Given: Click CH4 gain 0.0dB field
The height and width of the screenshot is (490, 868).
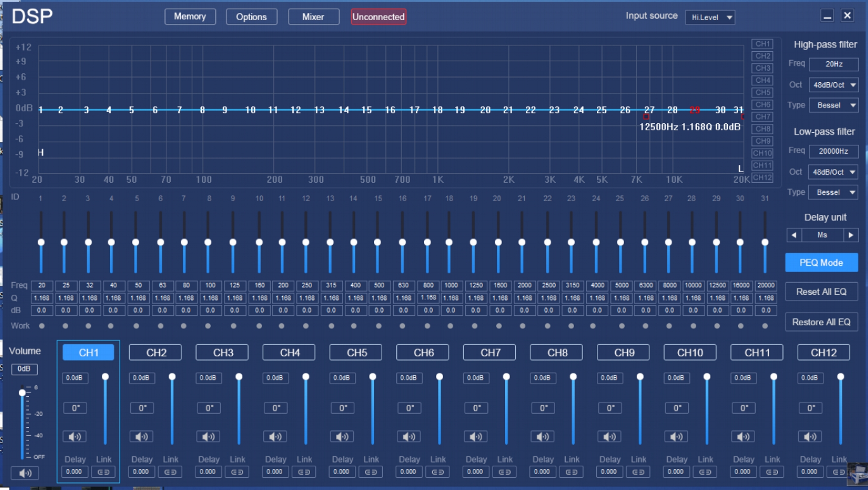Looking at the screenshot, I should [x=275, y=378].
